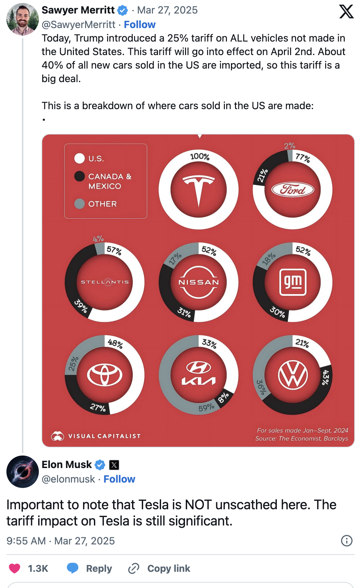This screenshot has height=588, width=364.
Task: Open the Visual Capitalist car tariff infographic
Action: (198, 291)
